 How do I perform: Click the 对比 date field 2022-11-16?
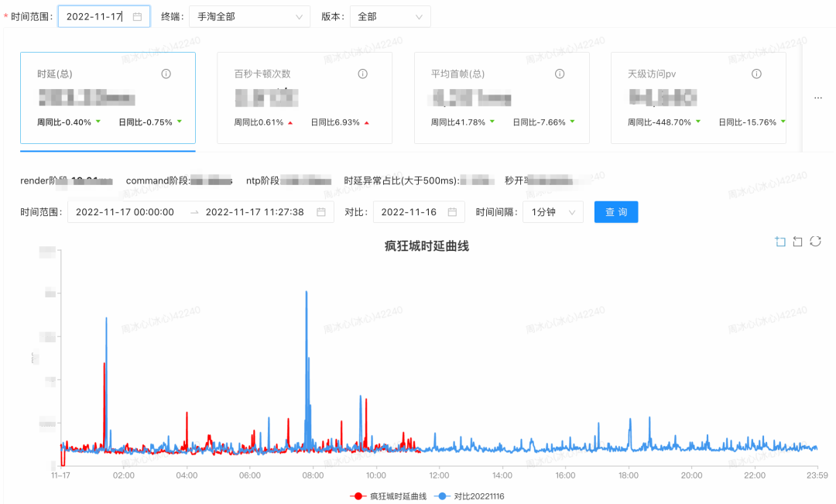pyautogui.click(x=419, y=212)
